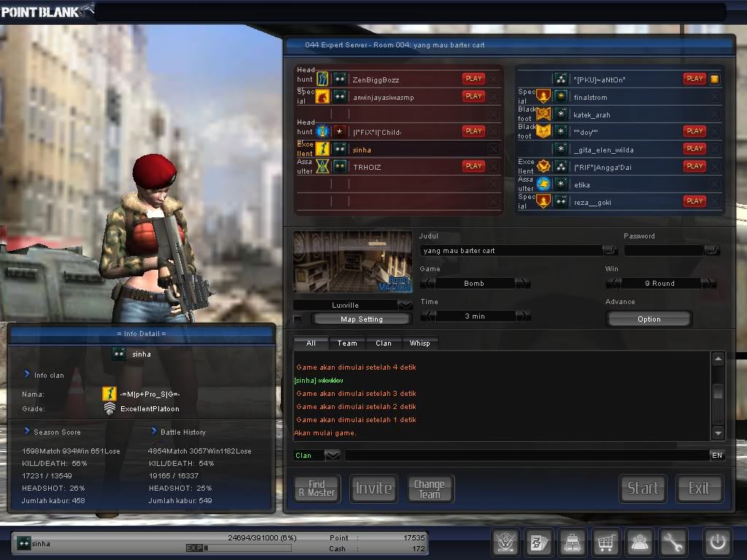Open the PB mission cards icon

[539, 542]
